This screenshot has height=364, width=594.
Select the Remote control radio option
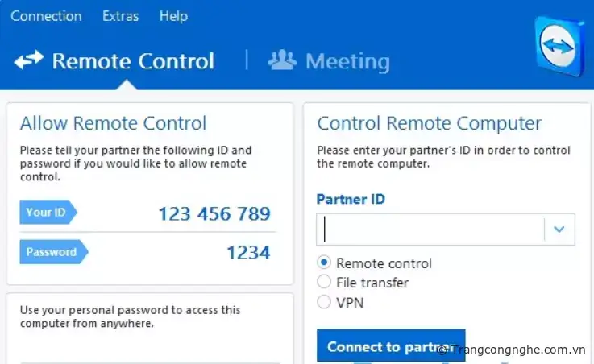coord(324,263)
